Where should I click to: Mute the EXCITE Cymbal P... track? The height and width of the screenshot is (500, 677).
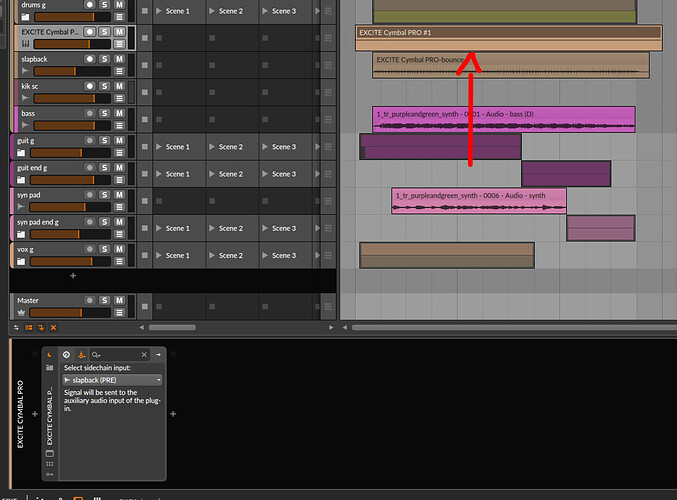click(119, 32)
